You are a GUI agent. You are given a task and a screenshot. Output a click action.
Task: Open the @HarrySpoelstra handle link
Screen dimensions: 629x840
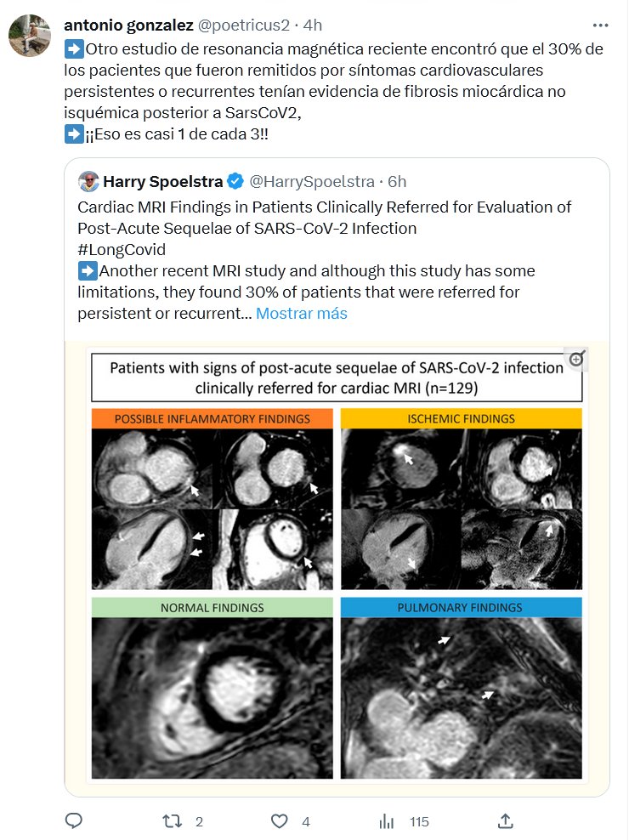314,181
